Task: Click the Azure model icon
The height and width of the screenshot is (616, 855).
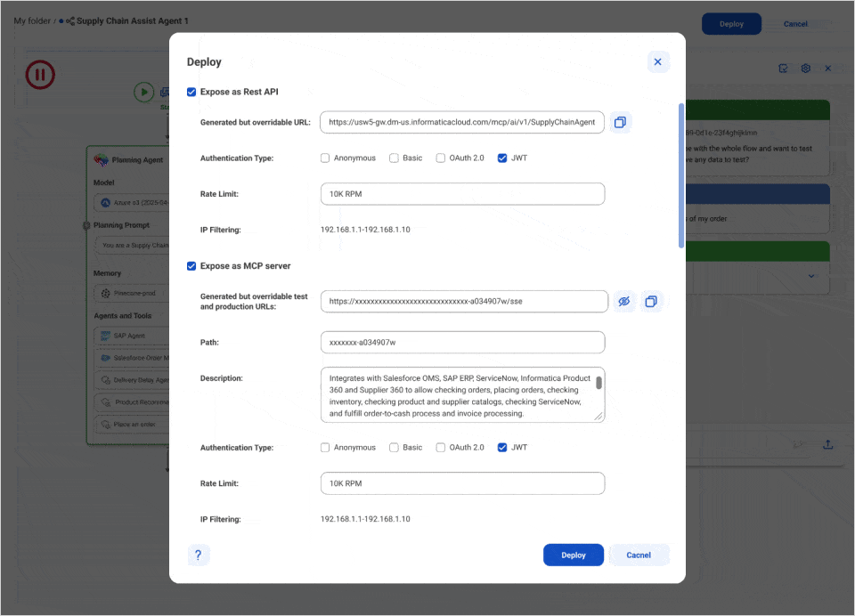Action: click(106, 203)
